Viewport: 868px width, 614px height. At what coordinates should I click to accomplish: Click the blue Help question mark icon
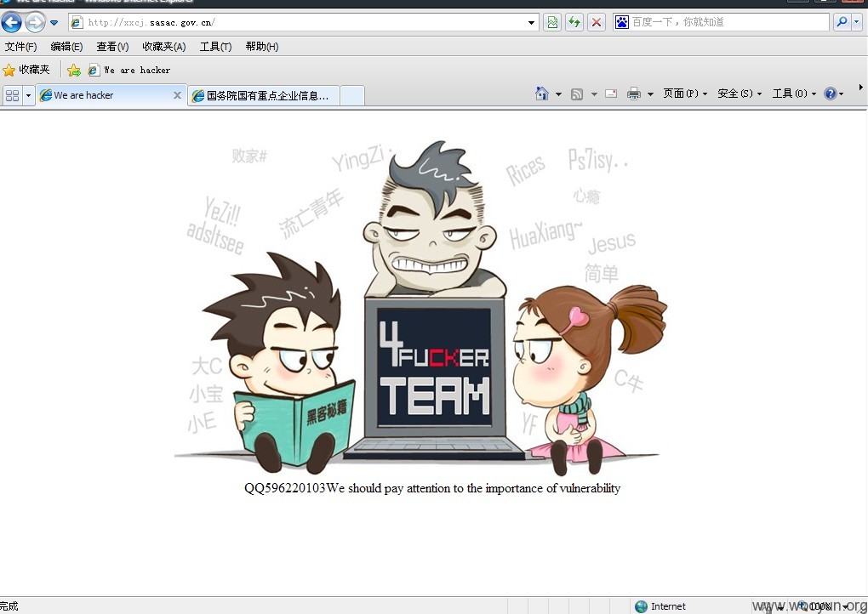pos(830,94)
